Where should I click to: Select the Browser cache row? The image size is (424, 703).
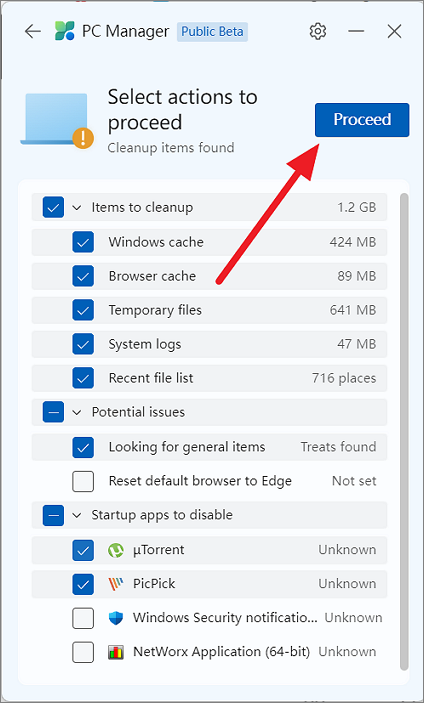click(x=209, y=276)
